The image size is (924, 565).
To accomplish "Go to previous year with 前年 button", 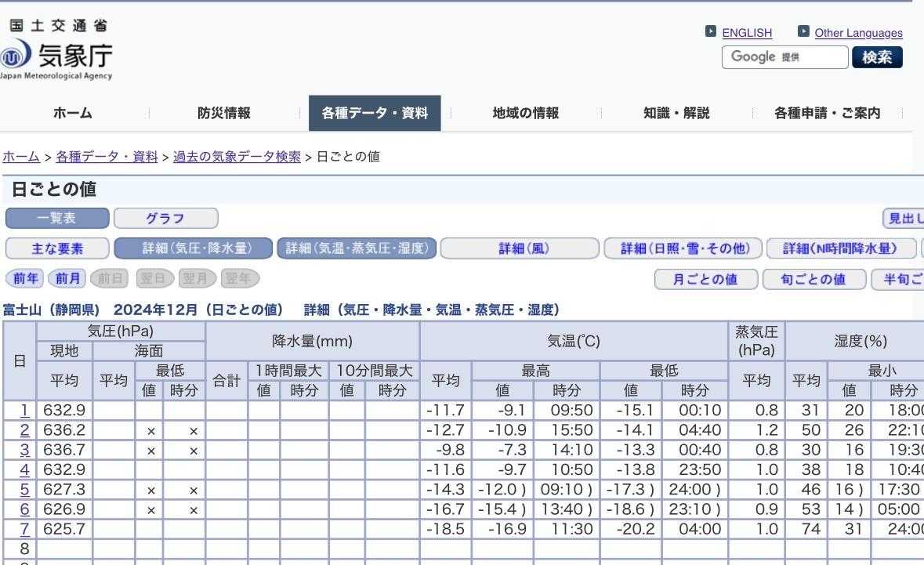I will 24,278.
